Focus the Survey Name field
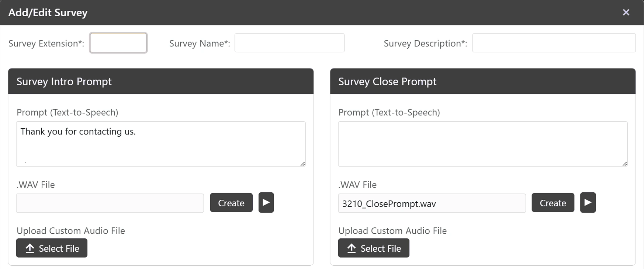 290,43
